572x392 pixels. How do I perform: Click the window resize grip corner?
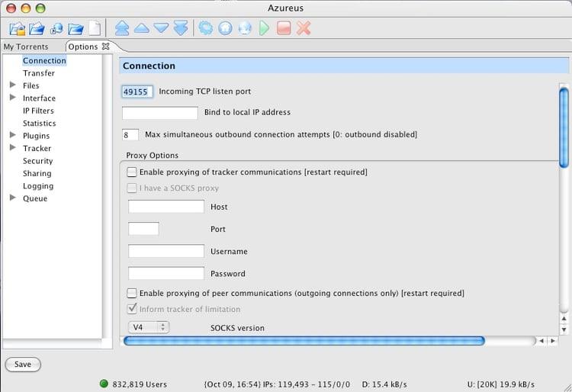click(567, 387)
